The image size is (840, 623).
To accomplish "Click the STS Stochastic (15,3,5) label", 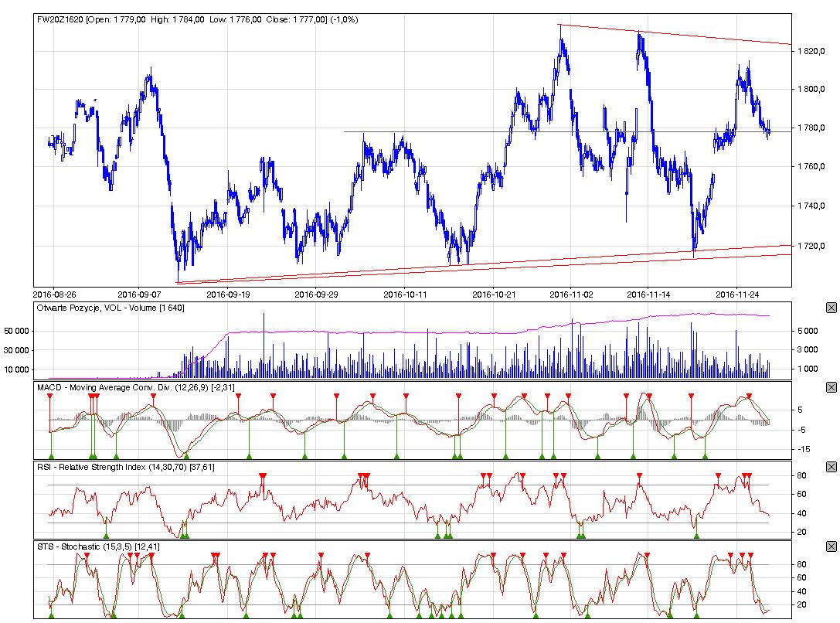I will 98,547.
